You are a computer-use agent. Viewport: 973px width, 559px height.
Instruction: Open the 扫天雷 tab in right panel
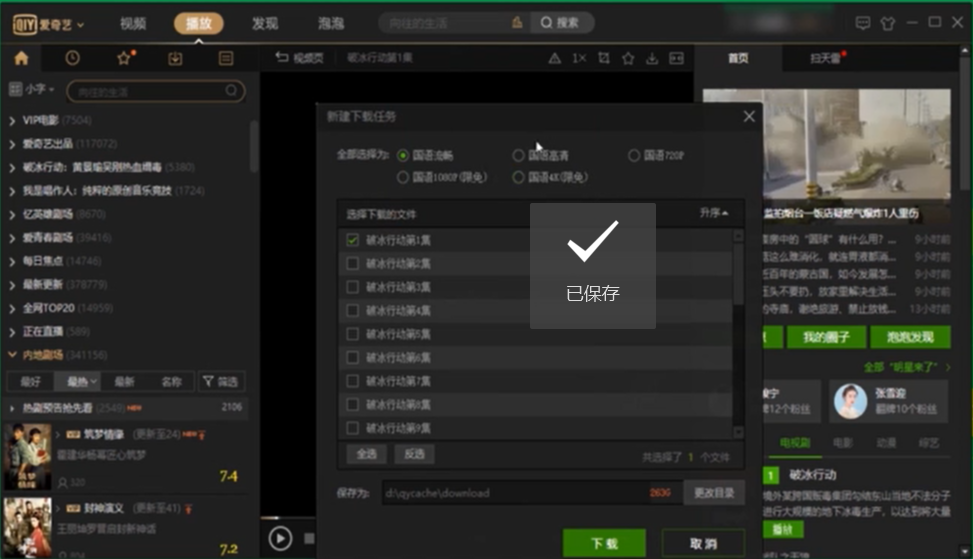coord(825,58)
